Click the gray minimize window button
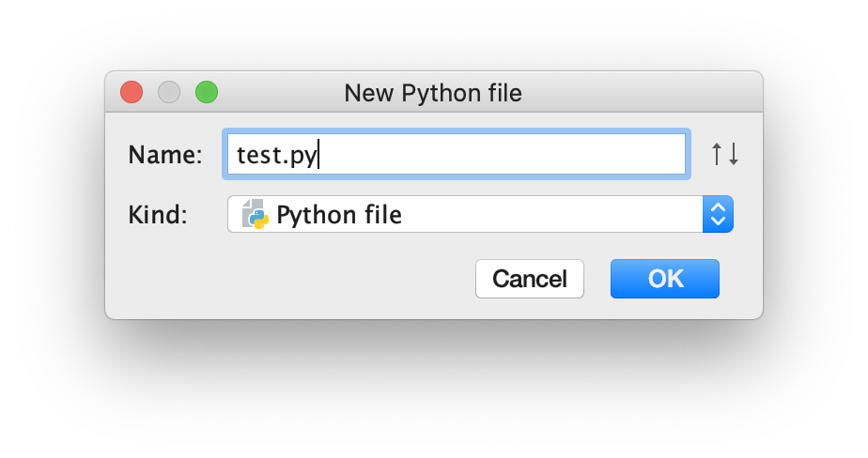The height and width of the screenshot is (458, 868). click(x=169, y=92)
